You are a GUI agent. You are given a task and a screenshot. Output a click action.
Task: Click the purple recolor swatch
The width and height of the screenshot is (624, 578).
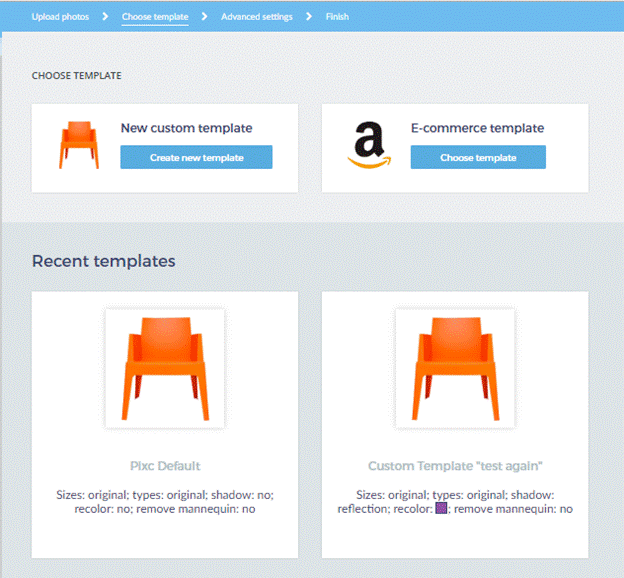pos(441,508)
